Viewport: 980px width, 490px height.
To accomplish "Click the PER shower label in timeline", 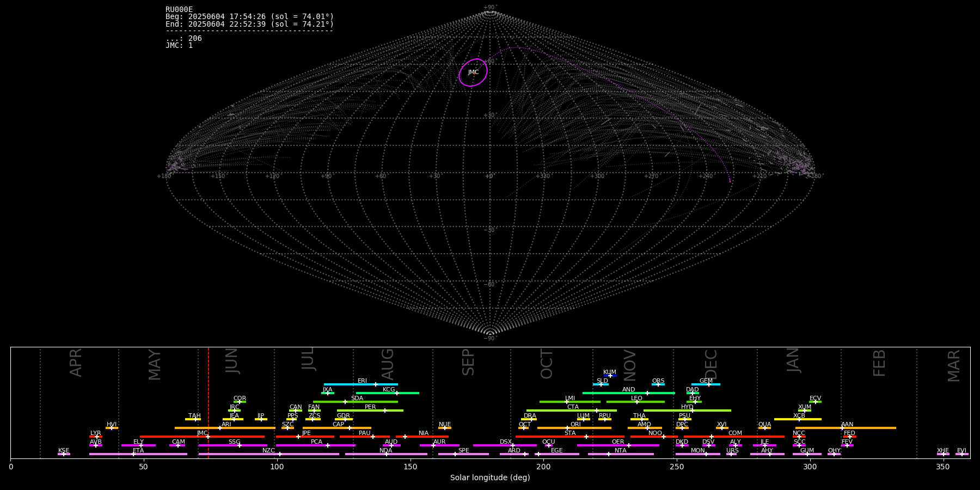I will pyautogui.click(x=370, y=407).
